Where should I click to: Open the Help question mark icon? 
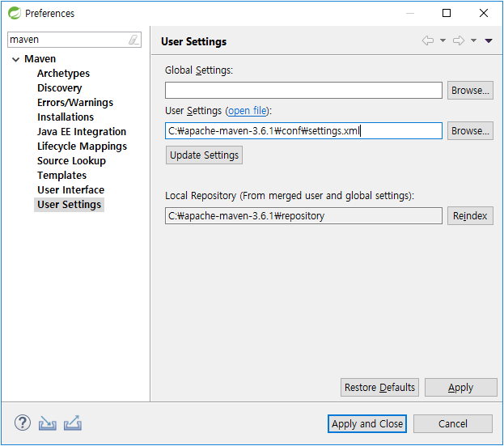(23, 423)
